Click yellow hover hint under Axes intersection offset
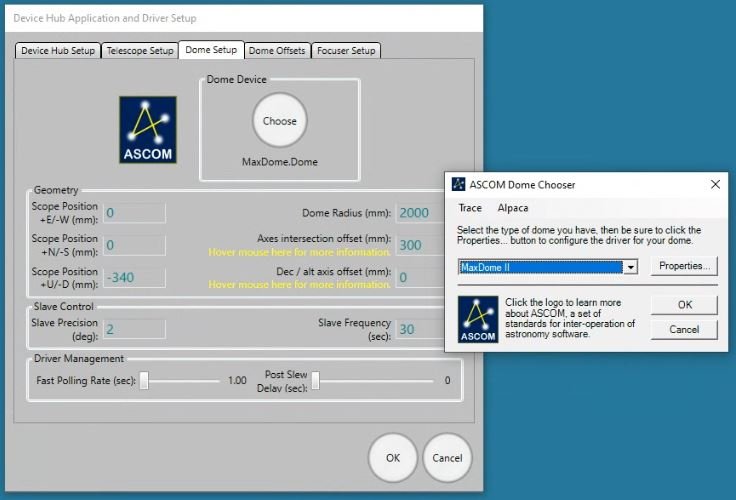The width and height of the screenshot is (736, 500). point(299,252)
